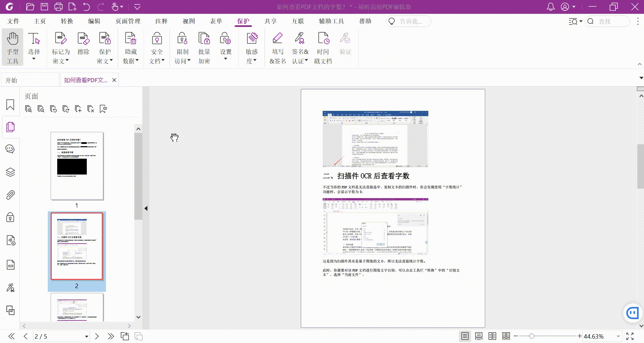The height and width of the screenshot is (343, 644).
Task: Expand the page number dropdown
Action: pos(86,336)
